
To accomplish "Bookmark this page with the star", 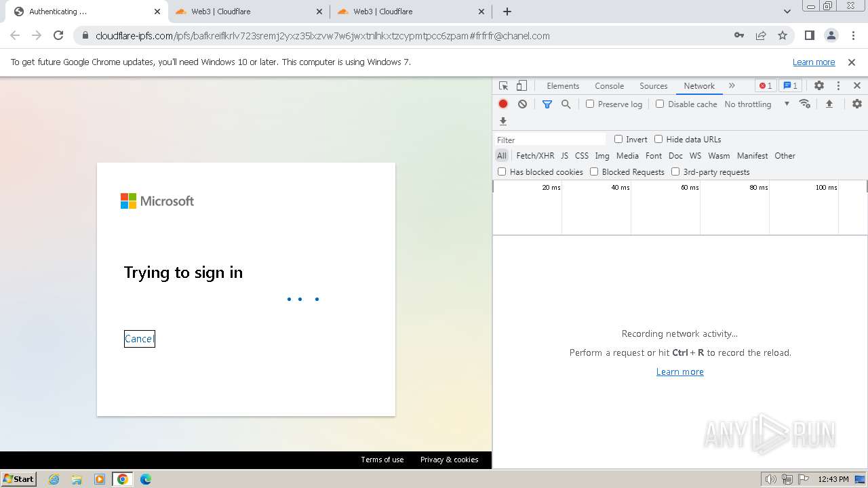I will point(783,36).
